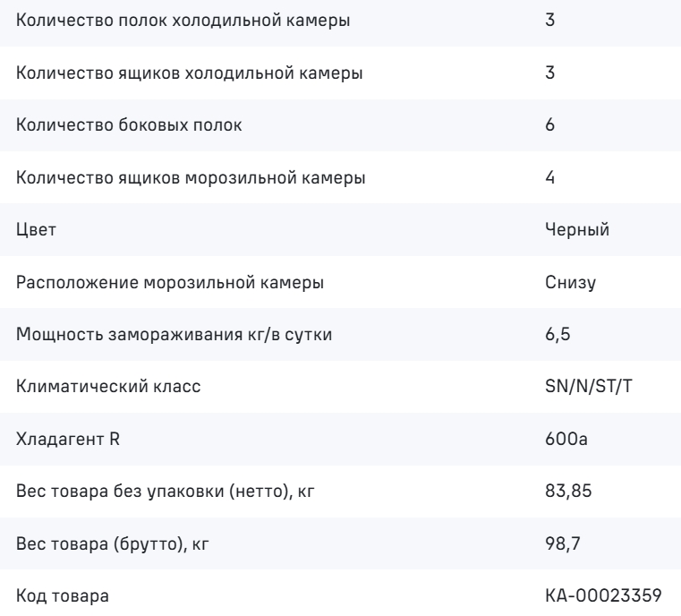The image size is (681, 616).
Task: Click the "Хладагент R" label
Action: (x=68, y=440)
